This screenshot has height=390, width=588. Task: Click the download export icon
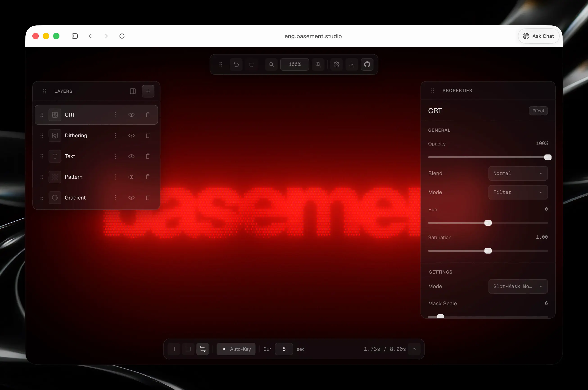click(x=352, y=64)
